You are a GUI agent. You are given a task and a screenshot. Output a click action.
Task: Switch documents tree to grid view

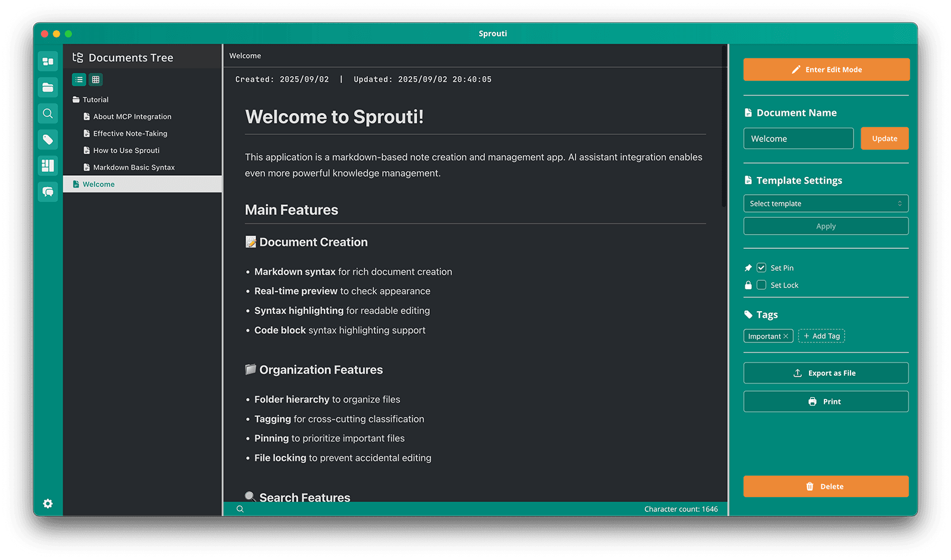point(96,79)
